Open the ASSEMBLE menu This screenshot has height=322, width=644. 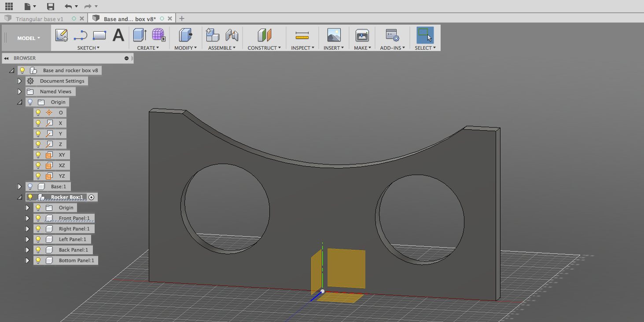pos(222,48)
